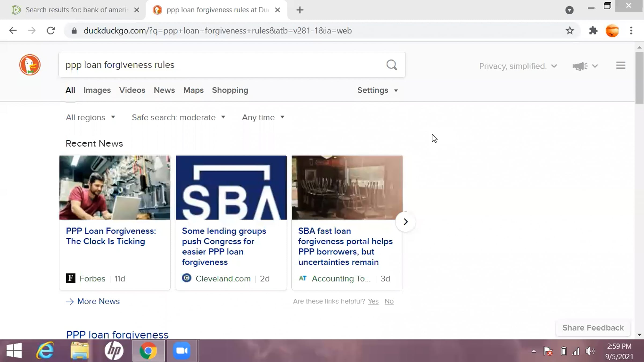
Task: Go back using the browser back arrow
Action: (x=13, y=31)
